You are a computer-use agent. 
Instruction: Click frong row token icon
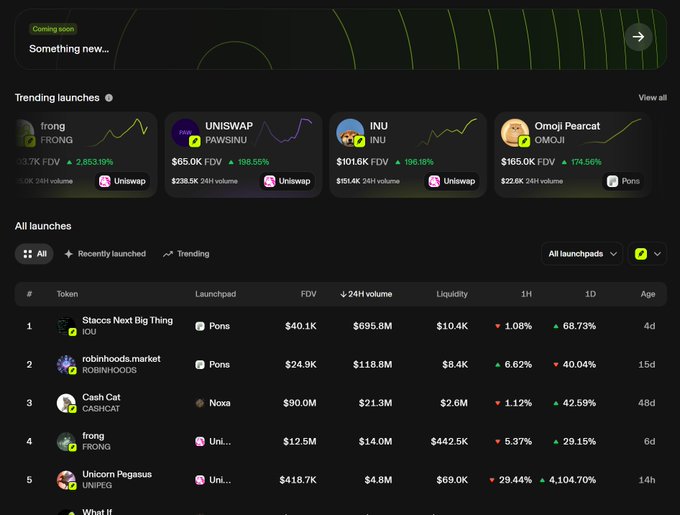[x=66, y=441]
